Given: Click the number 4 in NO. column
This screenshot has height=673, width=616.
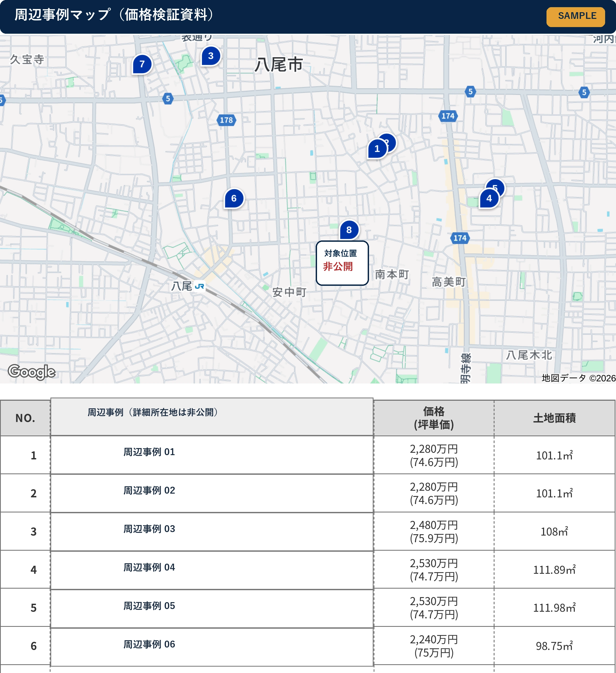Looking at the screenshot, I should [34, 570].
